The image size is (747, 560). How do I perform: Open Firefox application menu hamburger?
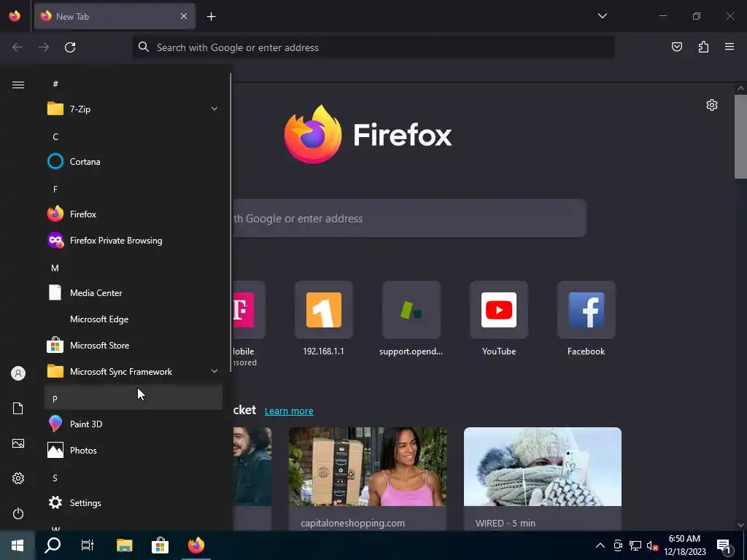(x=729, y=47)
